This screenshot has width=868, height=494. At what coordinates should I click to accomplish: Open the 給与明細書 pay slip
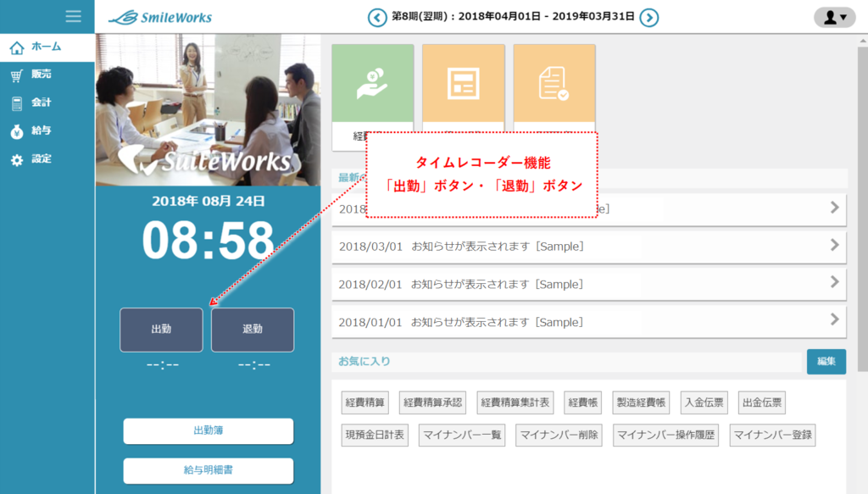[209, 471]
